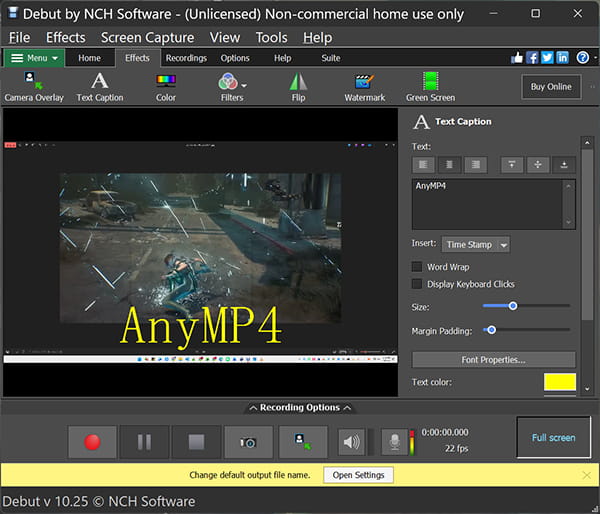
Task: Open the Watermark tool
Action: (x=364, y=87)
